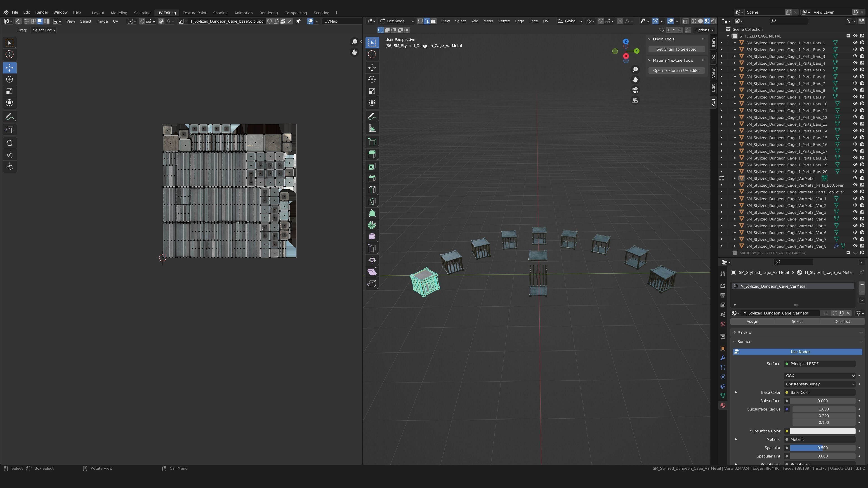
Task: Open GGX distribution dropdown
Action: click(819, 375)
